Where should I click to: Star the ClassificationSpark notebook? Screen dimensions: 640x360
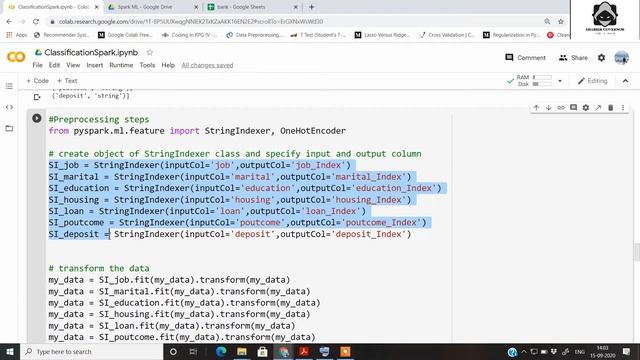(x=150, y=52)
